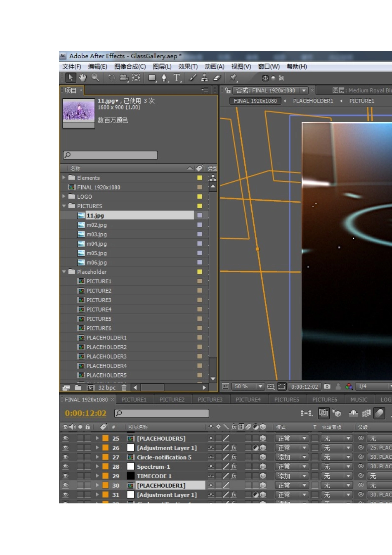Select the Rectangle shape tool
Viewport: 392px width, 555px height.
click(x=152, y=78)
